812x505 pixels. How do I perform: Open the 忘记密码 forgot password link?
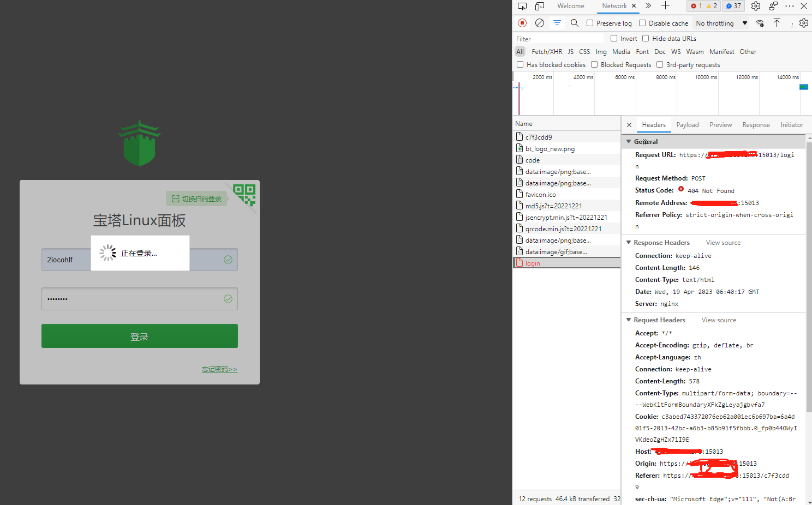(x=219, y=369)
